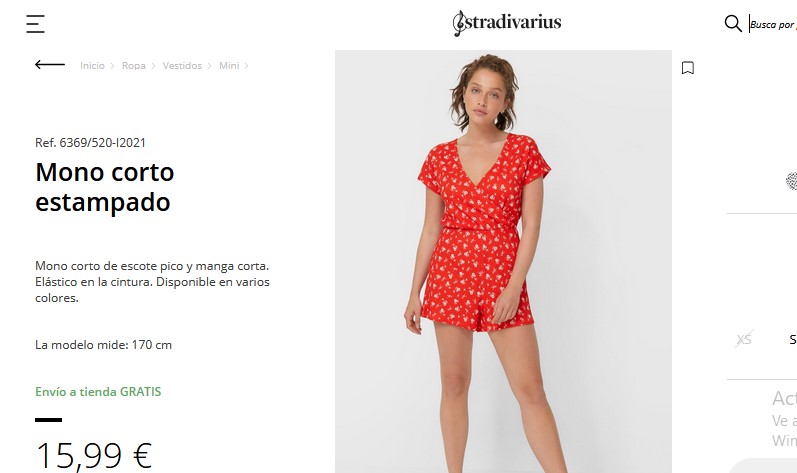Click the 15,99 € price text
This screenshot has width=797, height=473.
(x=94, y=455)
